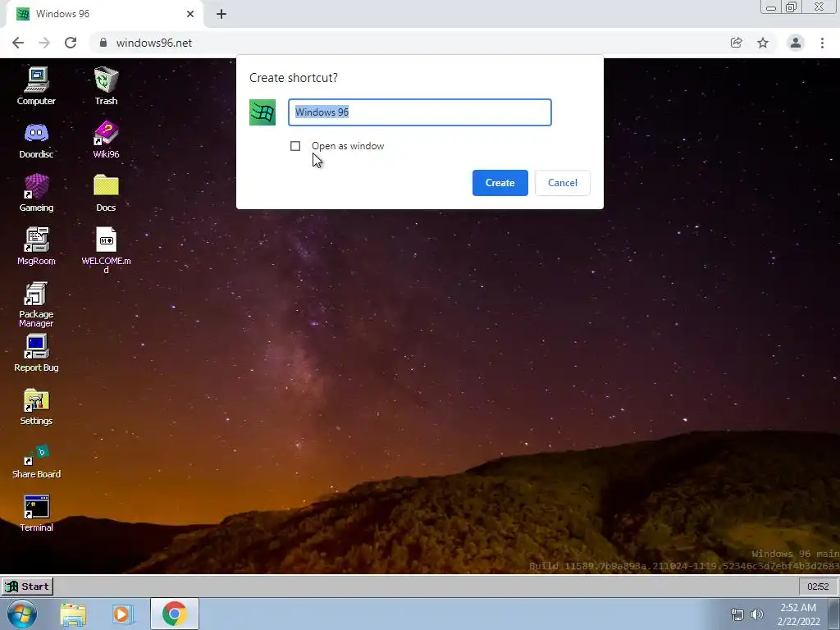Click the Windows 96 taskbar clock

(818, 587)
